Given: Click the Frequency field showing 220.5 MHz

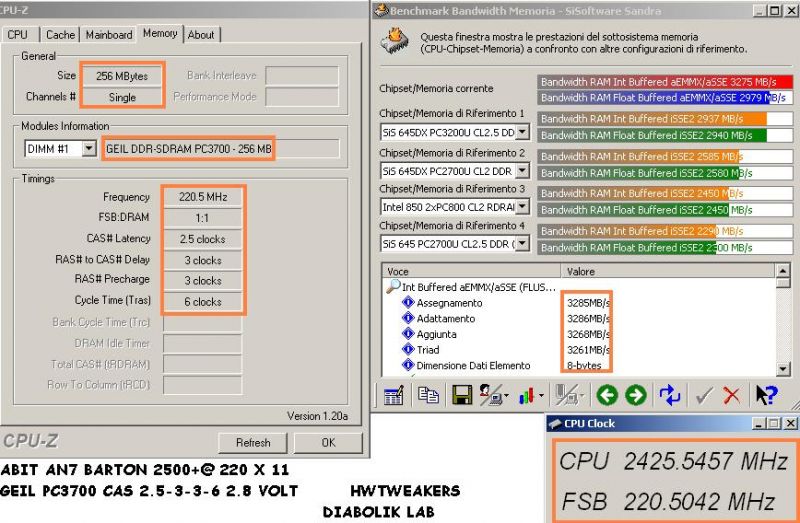Looking at the screenshot, I should coord(203,197).
